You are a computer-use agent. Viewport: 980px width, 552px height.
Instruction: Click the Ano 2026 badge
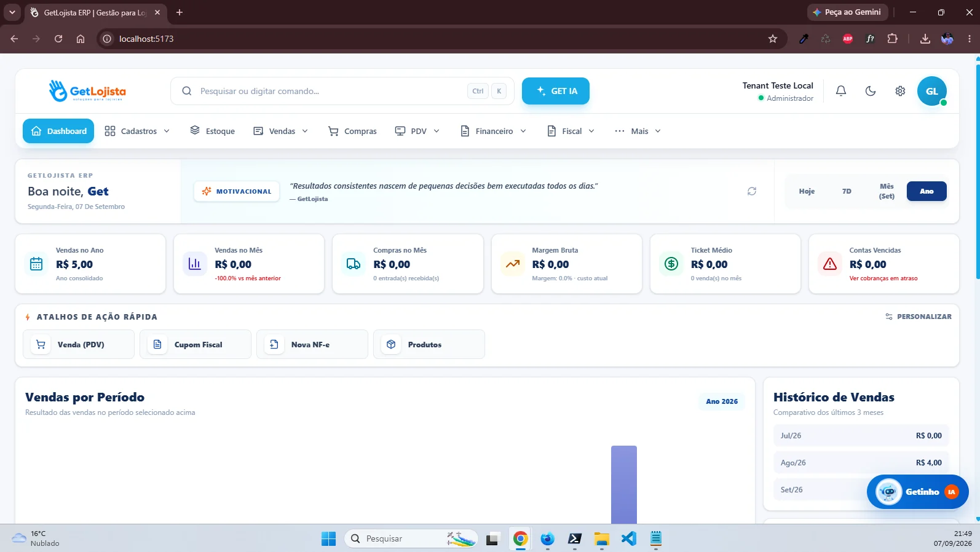coord(722,401)
